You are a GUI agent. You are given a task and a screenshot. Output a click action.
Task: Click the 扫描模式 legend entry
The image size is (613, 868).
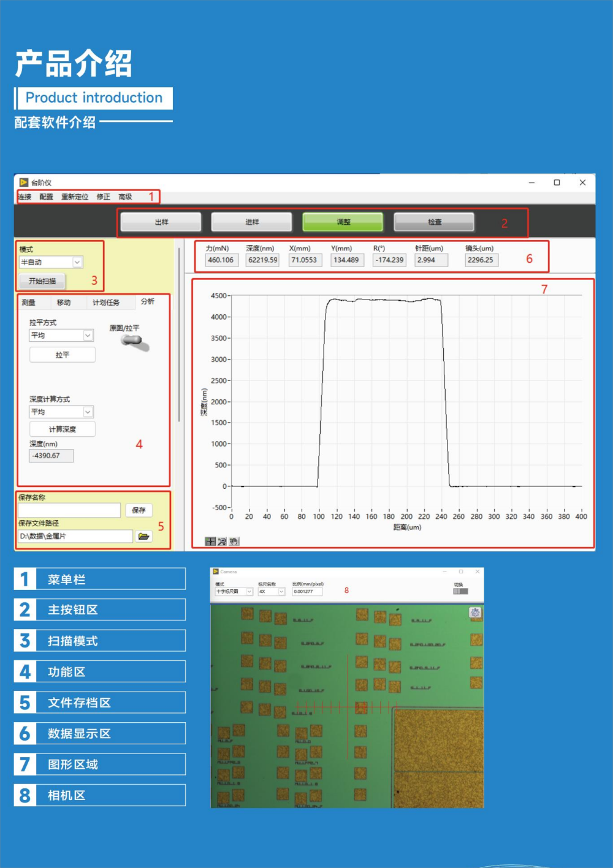(x=100, y=641)
